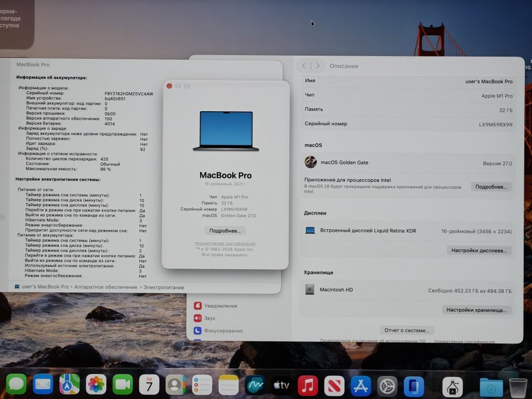Image resolution: width=532 pixels, height=399 pixels.
Task: Launch Maps from the Dock
Action: click(x=70, y=385)
